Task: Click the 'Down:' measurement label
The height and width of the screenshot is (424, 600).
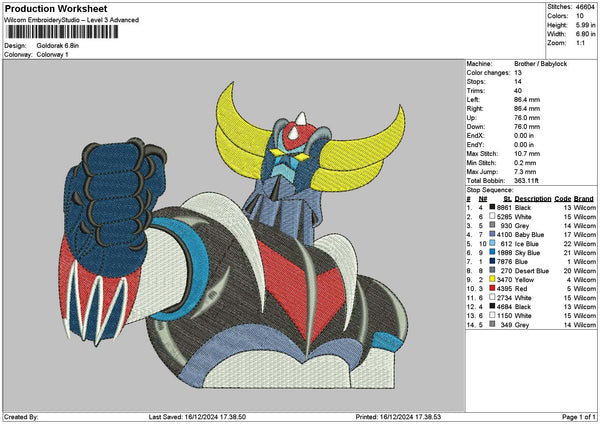Action: tap(476, 127)
